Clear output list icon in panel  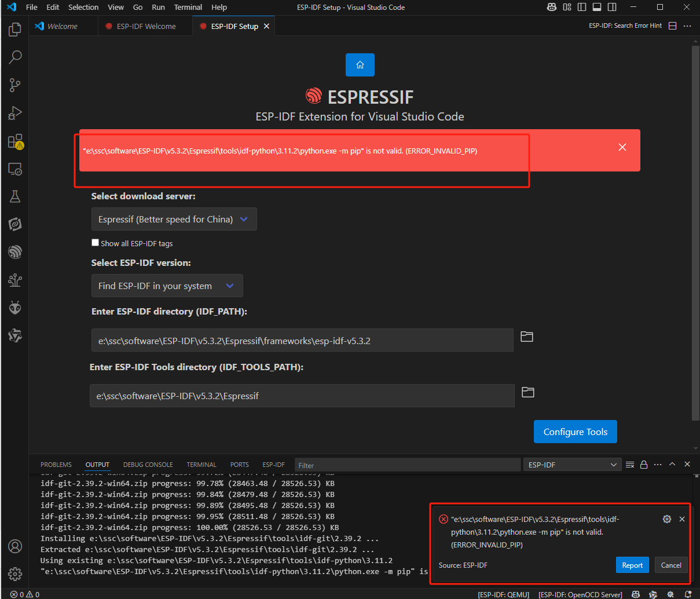(x=630, y=465)
